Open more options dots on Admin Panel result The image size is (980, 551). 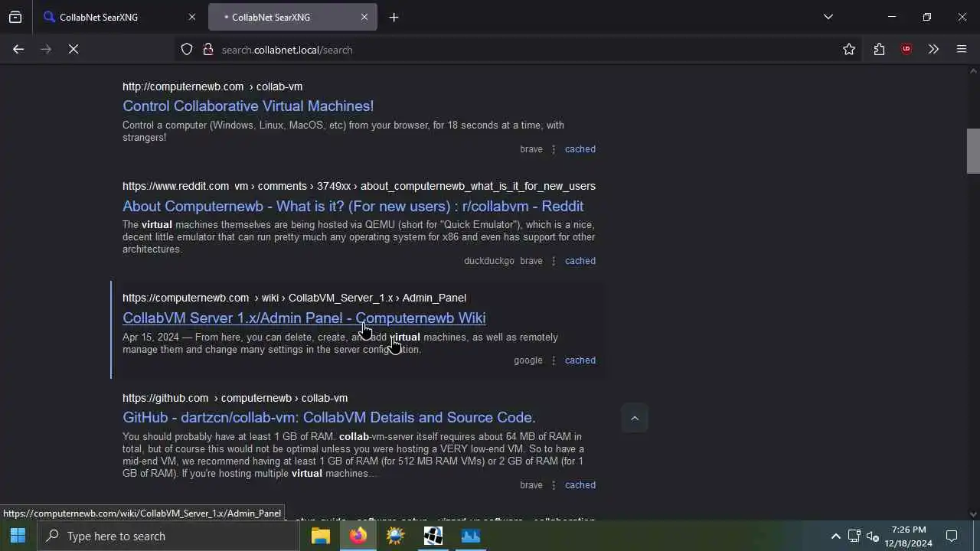(554, 360)
